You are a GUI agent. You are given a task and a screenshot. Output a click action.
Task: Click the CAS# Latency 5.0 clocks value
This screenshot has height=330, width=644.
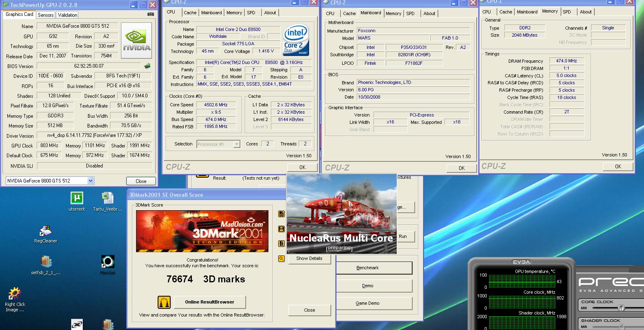pos(567,75)
